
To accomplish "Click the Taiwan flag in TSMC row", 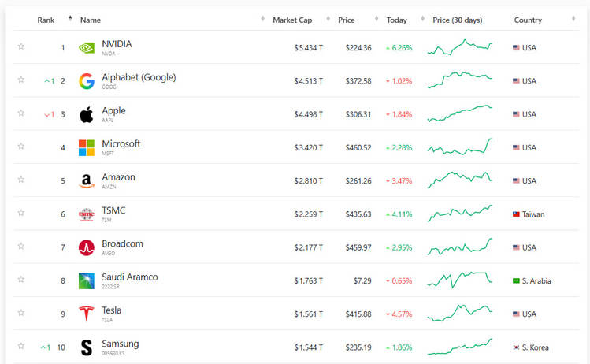I will (x=516, y=214).
